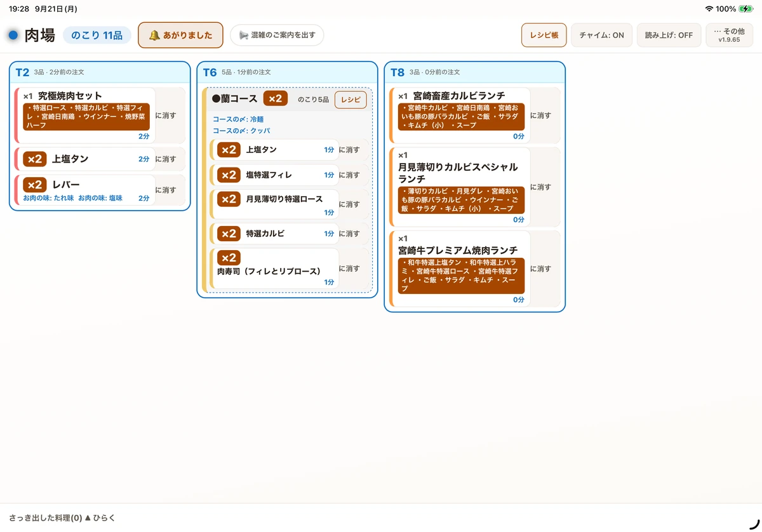The width and height of the screenshot is (762, 532).
Task: Tap the blue status dot beside 肉場
Action: pyautogui.click(x=13, y=36)
